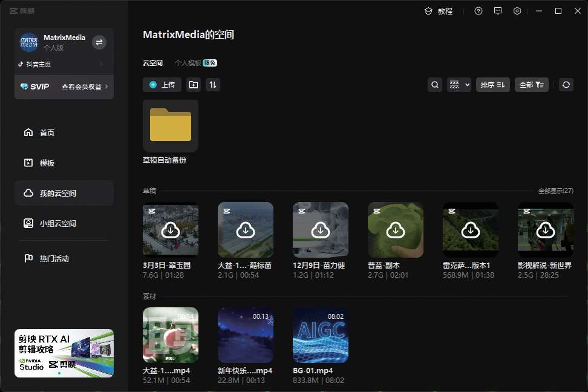Click the account switch icon beside MatrixMedia
The width and height of the screenshot is (588, 392).
[99, 42]
